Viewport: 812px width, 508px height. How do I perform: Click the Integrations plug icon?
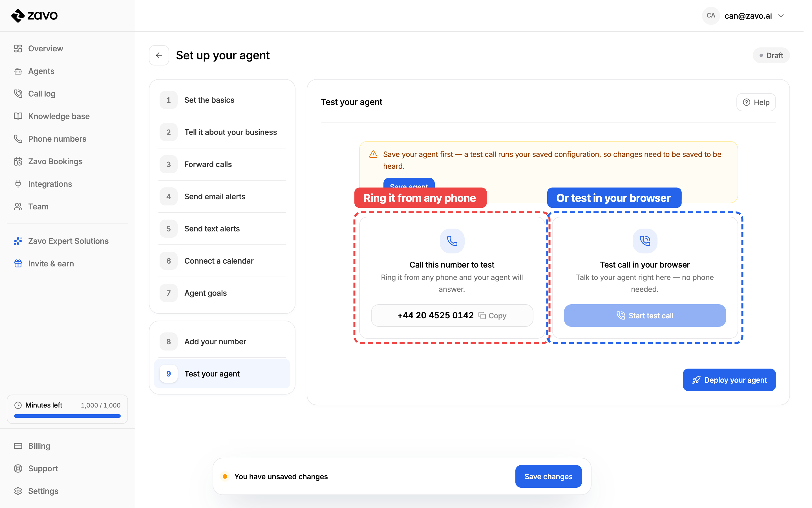coord(18,184)
